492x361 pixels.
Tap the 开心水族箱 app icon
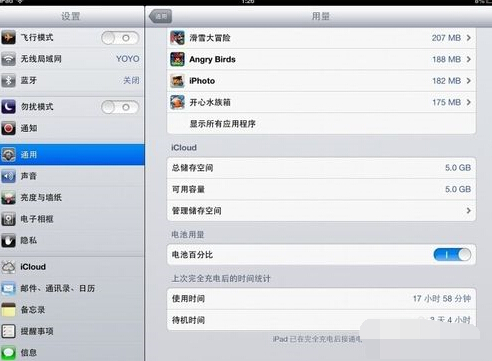point(177,102)
